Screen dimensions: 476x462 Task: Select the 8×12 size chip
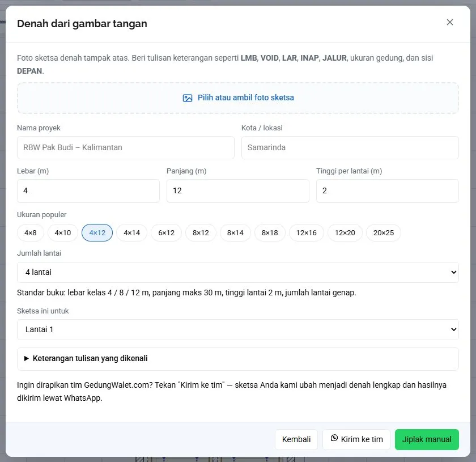[x=201, y=232]
